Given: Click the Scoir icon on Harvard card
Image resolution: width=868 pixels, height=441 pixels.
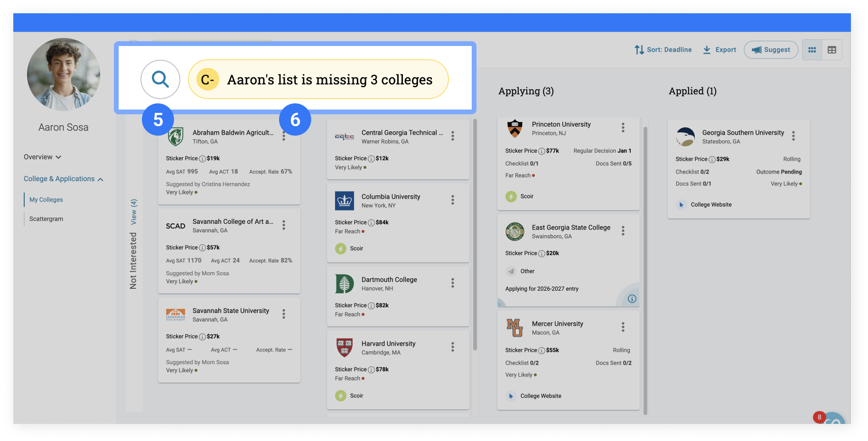Looking at the screenshot, I should pos(341,395).
